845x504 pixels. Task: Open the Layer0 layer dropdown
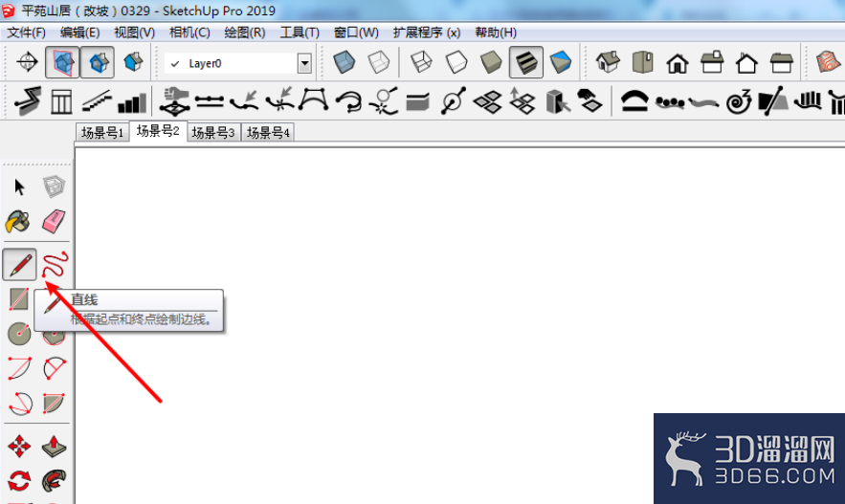click(304, 63)
